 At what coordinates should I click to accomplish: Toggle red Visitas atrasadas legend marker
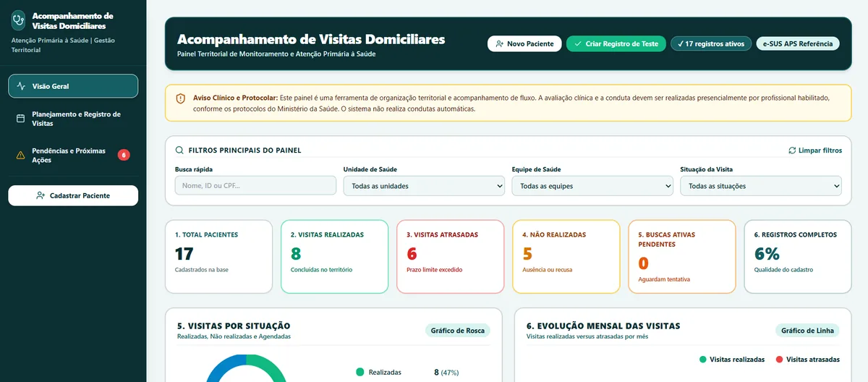pyautogui.click(x=779, y=360)
